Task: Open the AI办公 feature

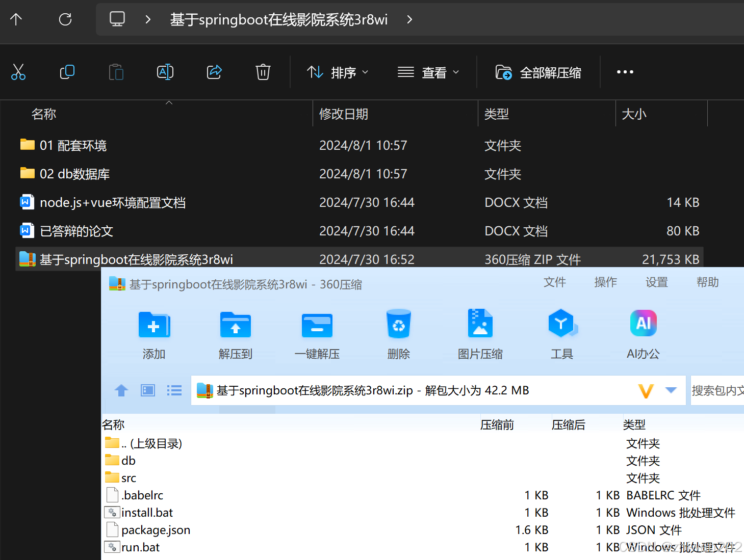Action: coord(644,334)
